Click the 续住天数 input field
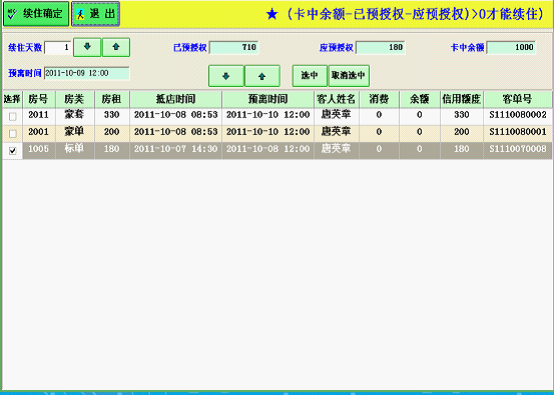554x395 pixels. pyautogui.click(x=57, y=48)
